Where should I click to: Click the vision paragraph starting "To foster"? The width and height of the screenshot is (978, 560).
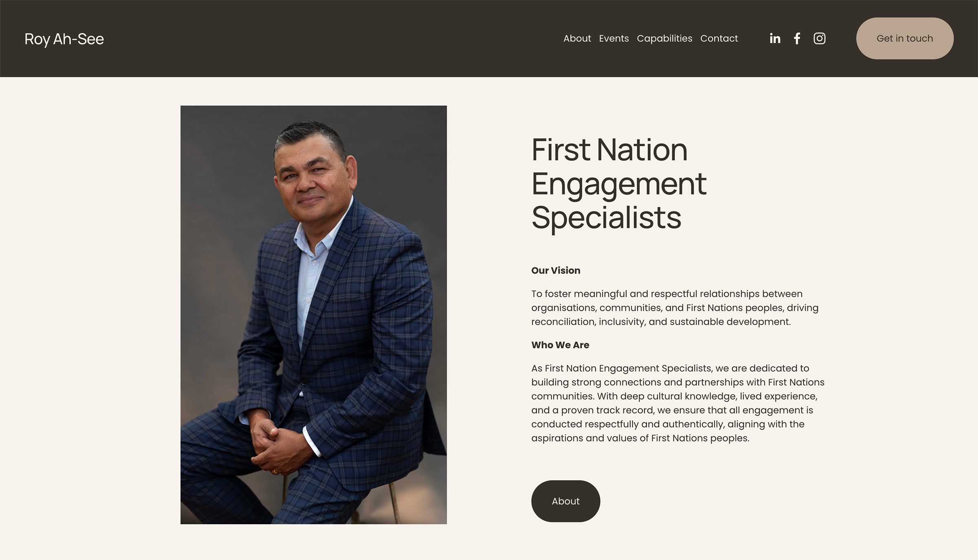[674, 308]
